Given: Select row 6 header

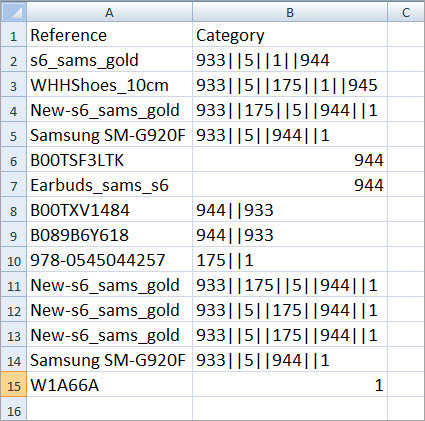Looking at the screenshot, I should (x=14, y=160).
